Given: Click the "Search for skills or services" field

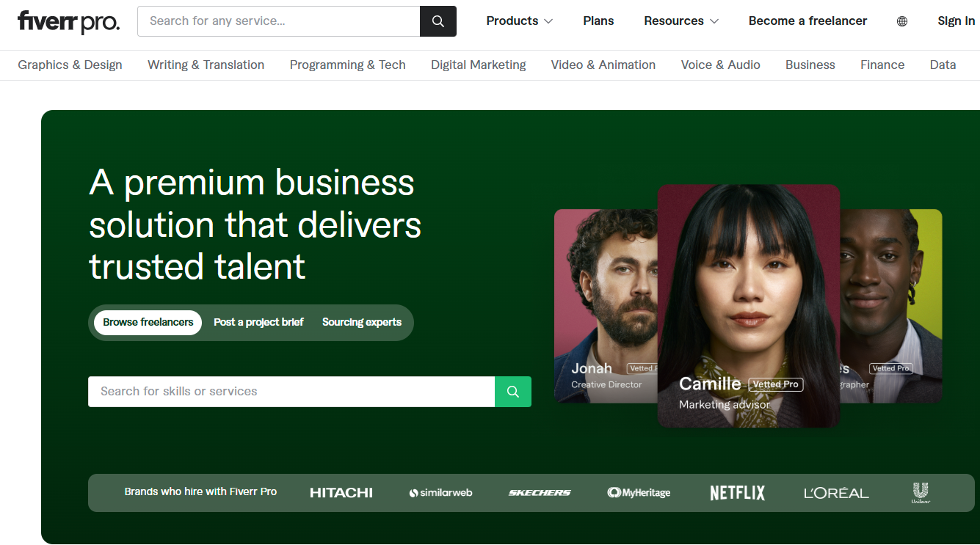Looking at the screenshot, I should click(x=291, y=391).
